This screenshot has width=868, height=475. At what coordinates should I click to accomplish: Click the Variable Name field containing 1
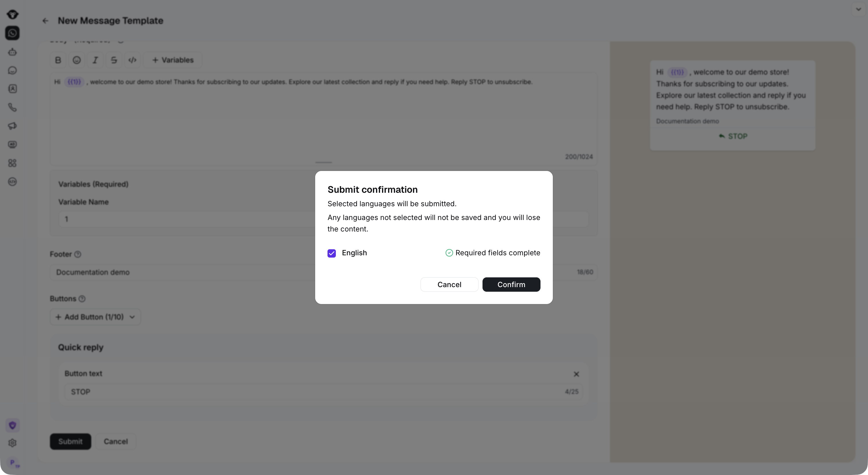click(323, 219)
